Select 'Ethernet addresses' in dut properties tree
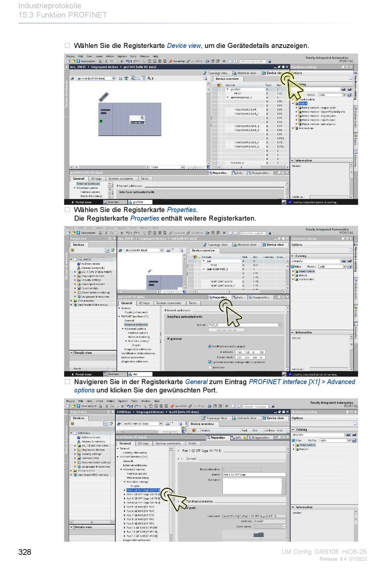This screenshot has height=569, width=392. pyautogui.click(x=136, y=325)
